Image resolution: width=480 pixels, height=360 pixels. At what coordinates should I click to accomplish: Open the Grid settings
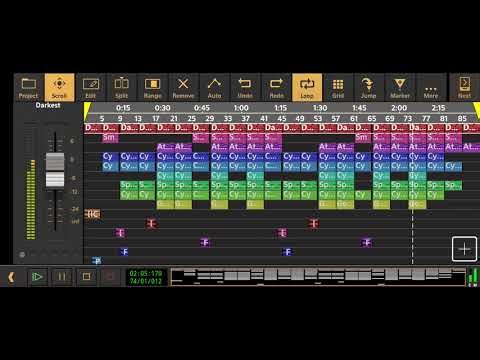[338, 87]
